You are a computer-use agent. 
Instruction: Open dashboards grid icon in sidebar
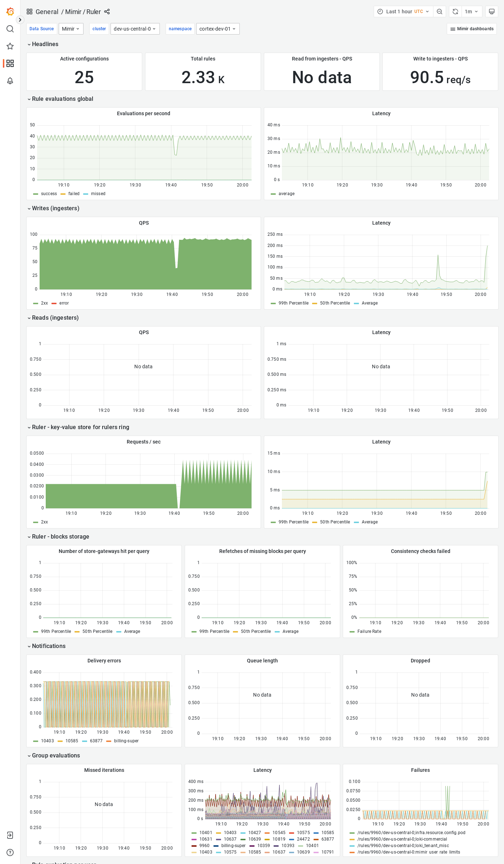pyautogui.click(x=10, y=63)
